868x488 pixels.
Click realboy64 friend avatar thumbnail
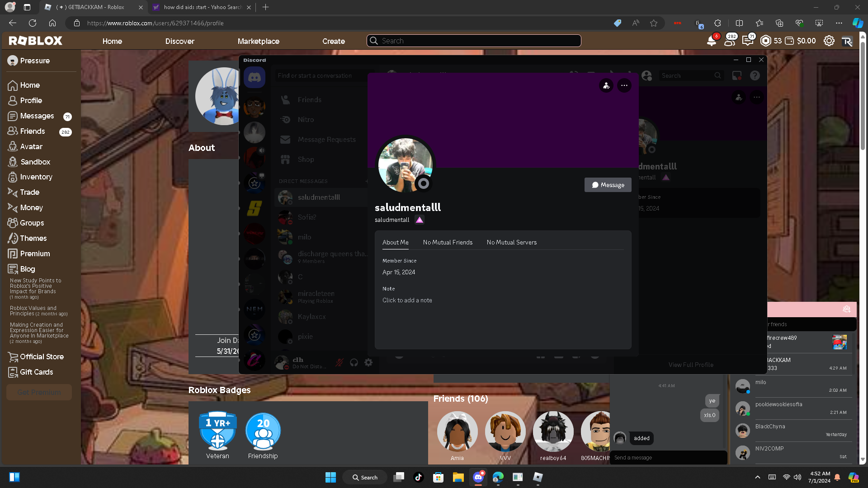[x=553, y=431]
